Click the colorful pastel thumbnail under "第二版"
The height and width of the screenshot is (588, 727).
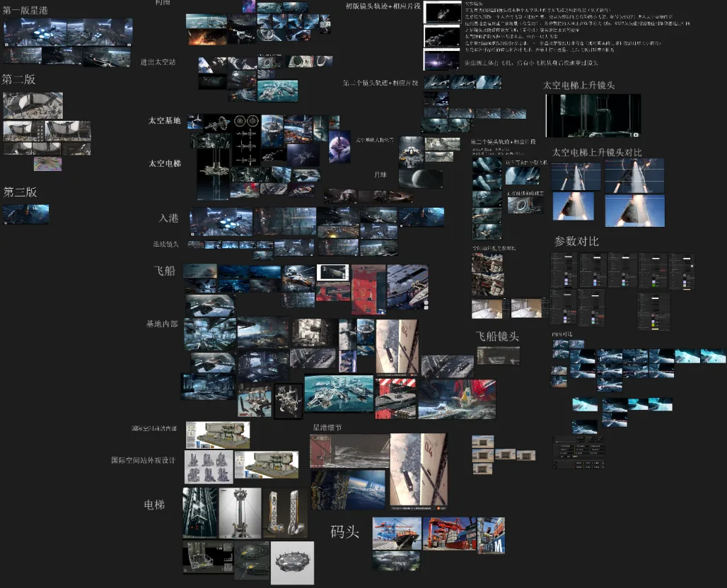(x=48, y=164)
